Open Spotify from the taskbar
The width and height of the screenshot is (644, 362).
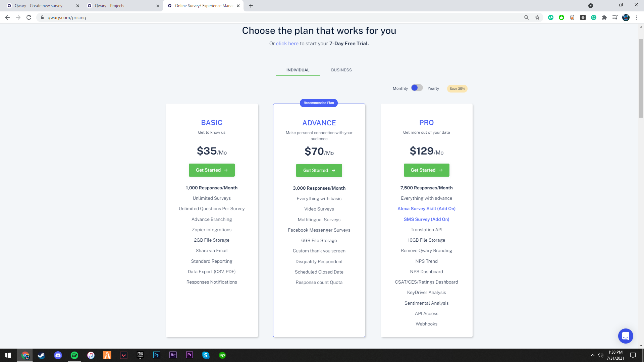[x=74, y=355]
